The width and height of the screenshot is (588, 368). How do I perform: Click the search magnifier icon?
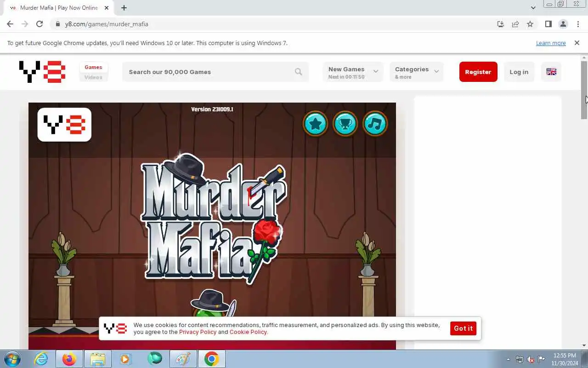click(x=299, y=72)
